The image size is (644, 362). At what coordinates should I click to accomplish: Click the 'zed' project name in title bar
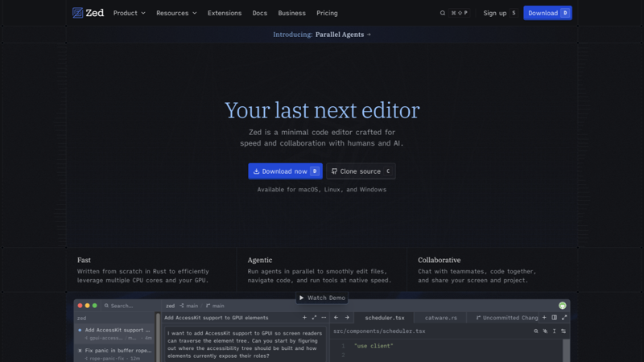pyautogui.click(x=170, y=306)
